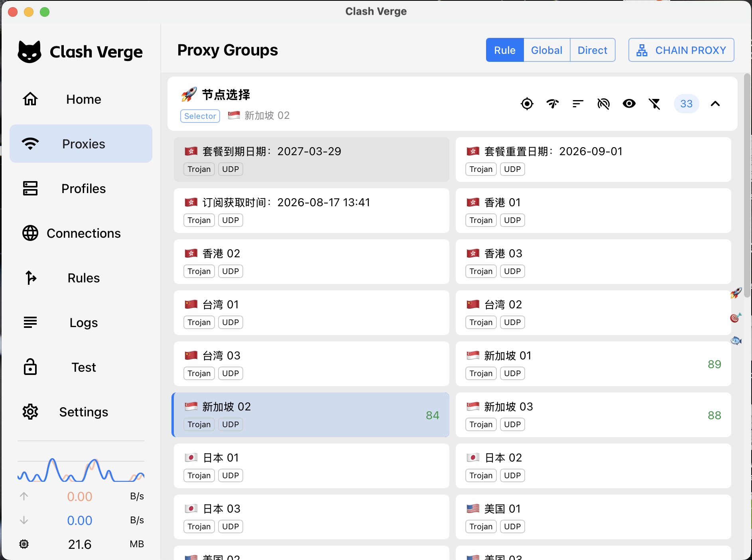Select the 台湾 02 proxy node

pyautogui.click(x=593, y=313)
